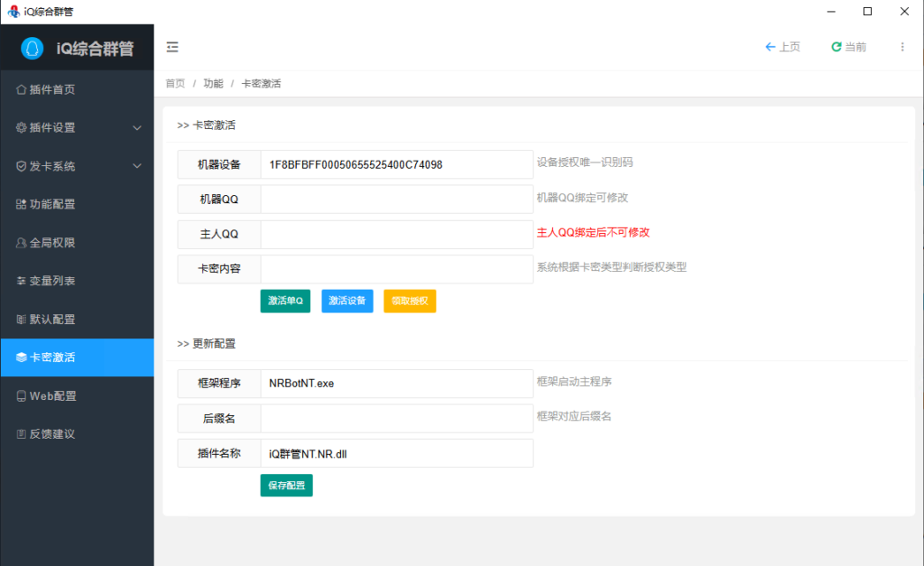Image resolution: width=924 pixels, height=566 pixels.
Task: Click the device icon next to Web配置
Action: [22, 396]
